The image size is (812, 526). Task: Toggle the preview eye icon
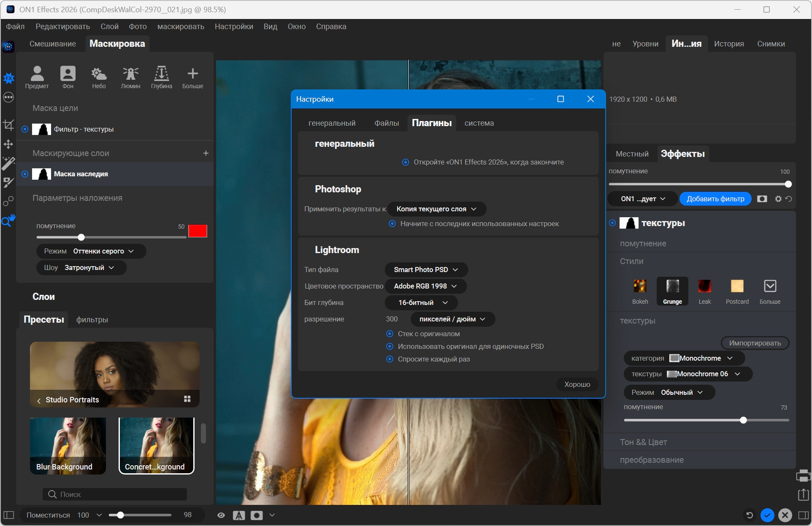coord(221,515)
